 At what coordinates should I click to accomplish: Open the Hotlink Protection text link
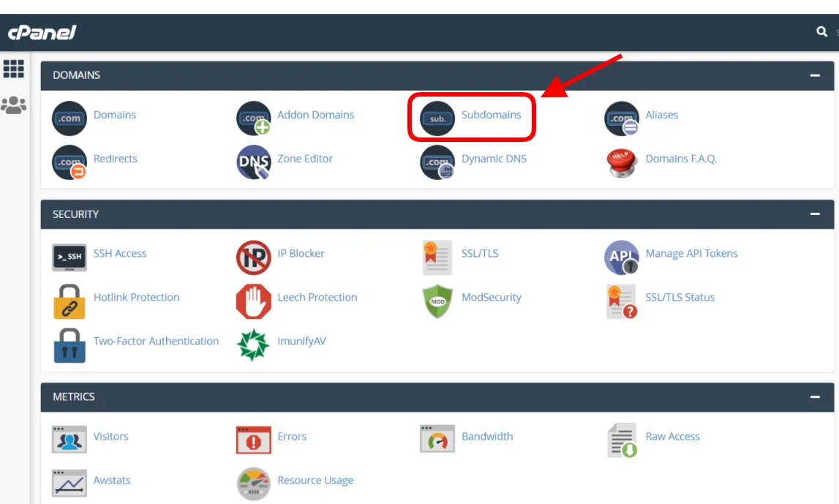pos(137,297)
